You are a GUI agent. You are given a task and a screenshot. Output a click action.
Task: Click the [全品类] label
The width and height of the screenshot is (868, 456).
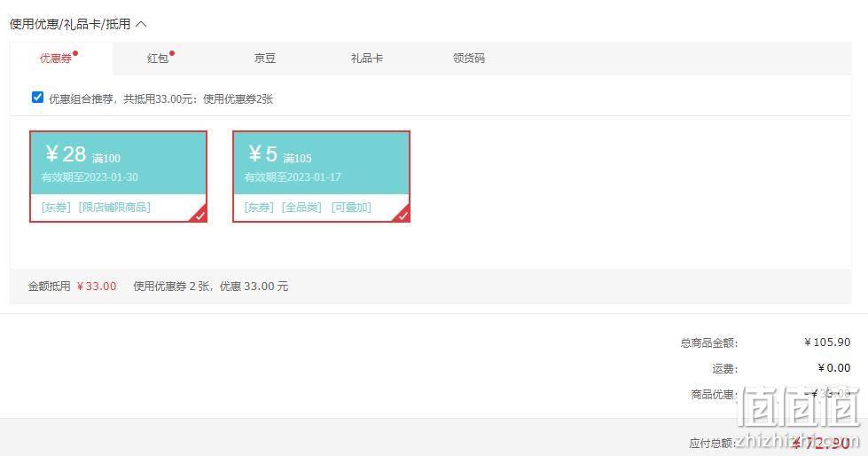tap(301, 208)
